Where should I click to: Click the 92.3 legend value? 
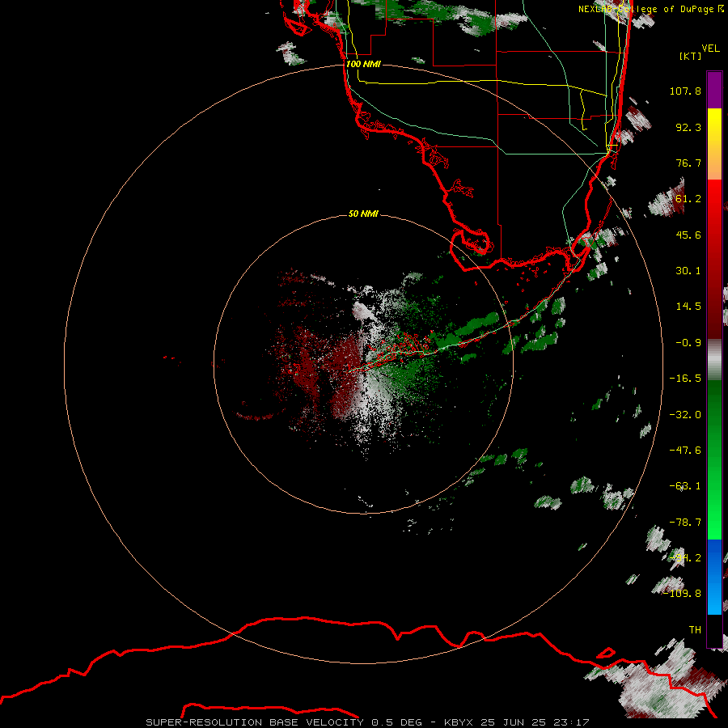point(688,127)
